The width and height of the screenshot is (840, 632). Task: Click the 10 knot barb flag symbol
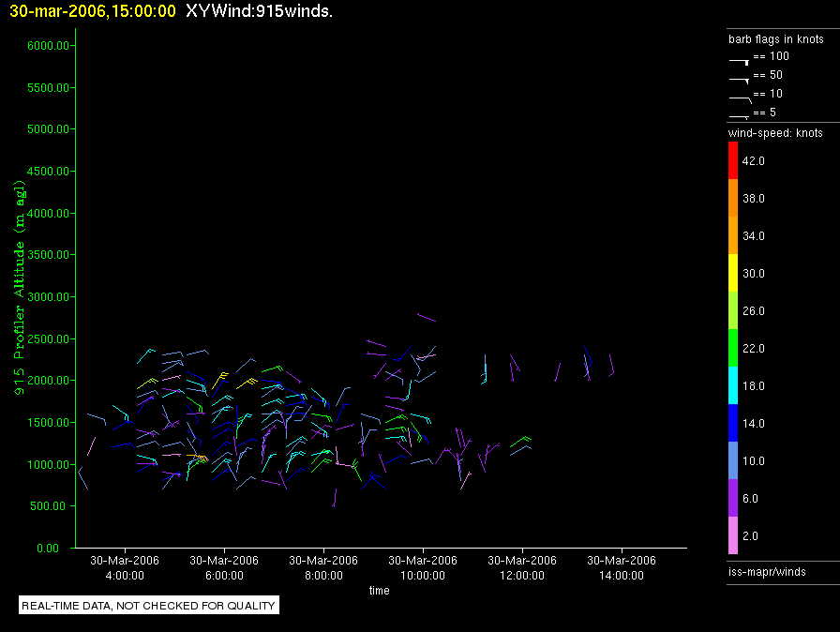point(741,99)
